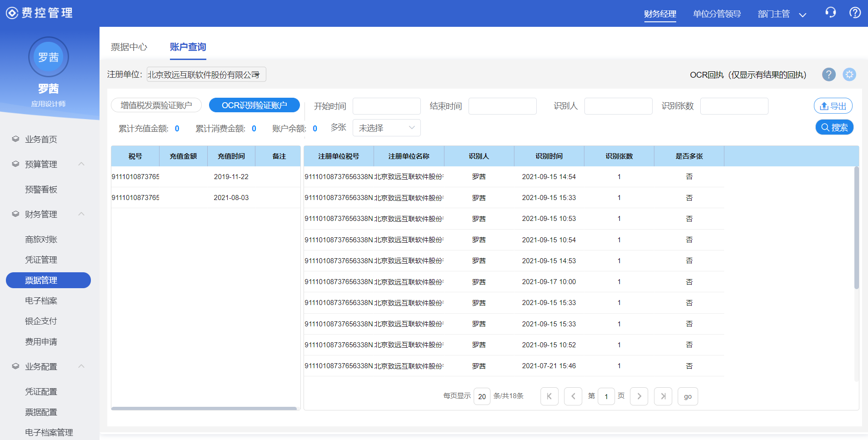Viewport: 868px width, 440px height.
Task: Select the row 2021-09-15 14:54
Action: (514, 177)
